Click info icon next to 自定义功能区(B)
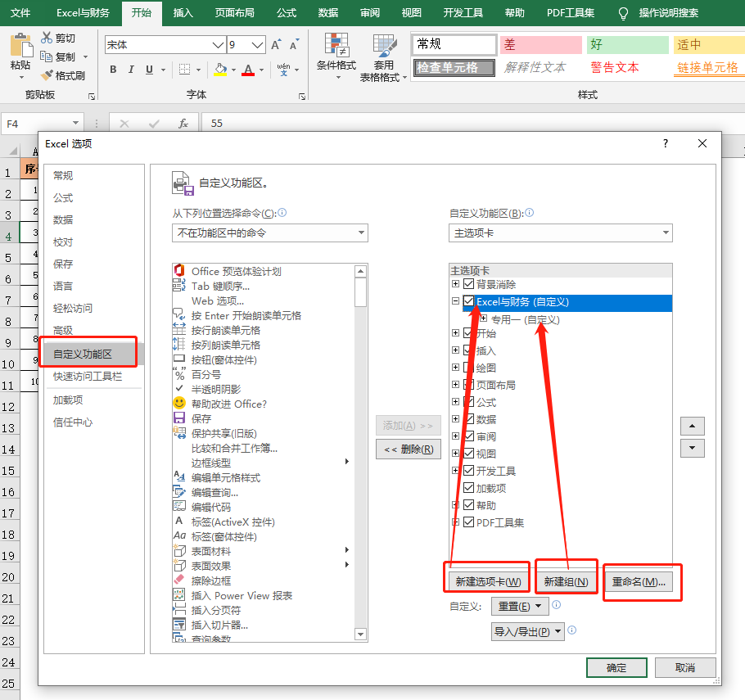Viewport: 745px width, 700px height. 530,213
